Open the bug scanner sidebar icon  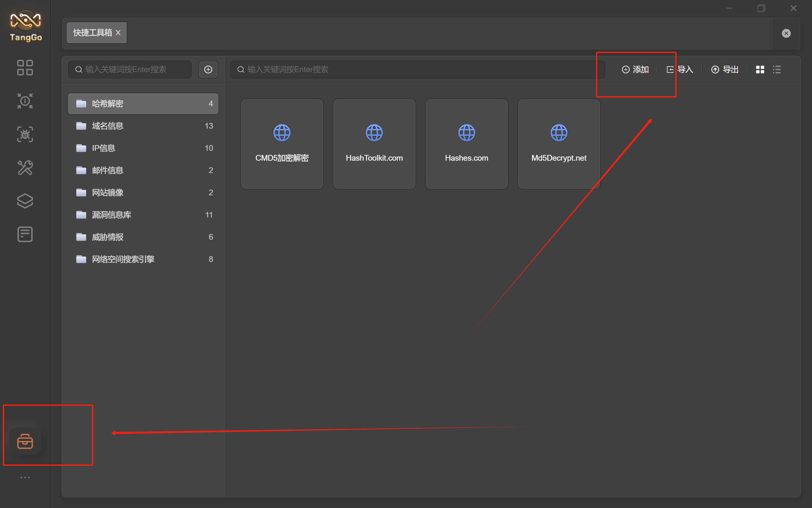(x=25, y=134)
